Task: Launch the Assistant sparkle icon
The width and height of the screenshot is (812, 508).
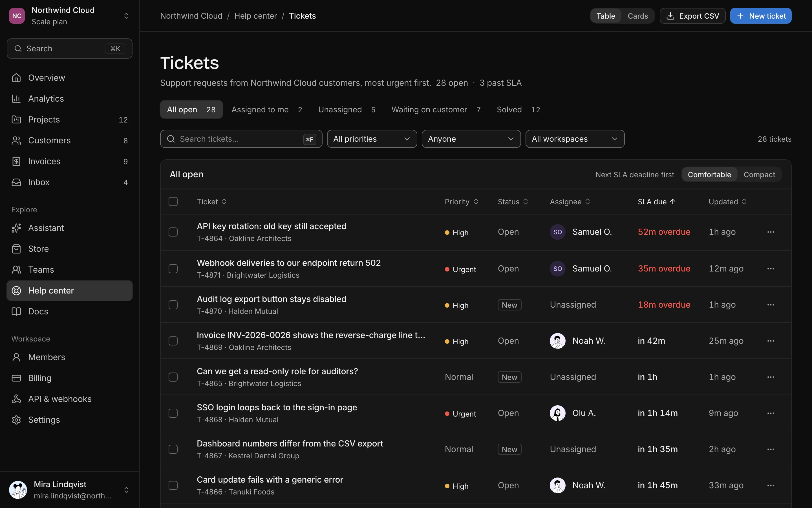Action: click(x=16, y=228)
